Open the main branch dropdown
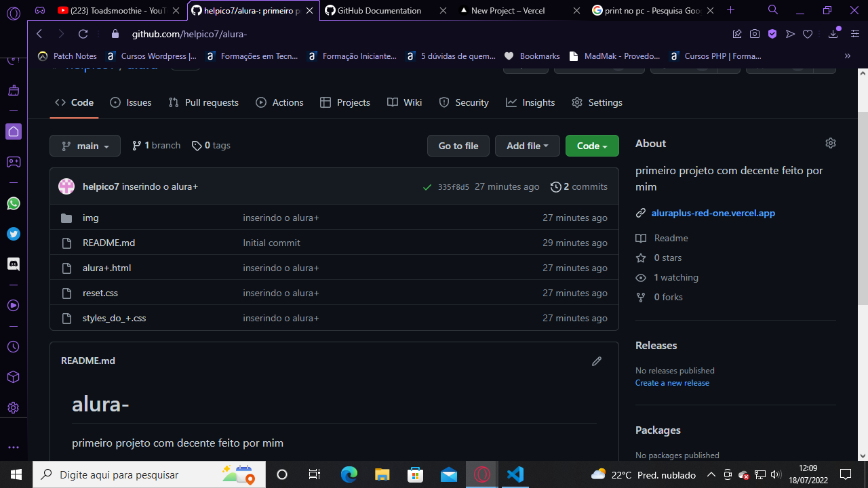 85,146
